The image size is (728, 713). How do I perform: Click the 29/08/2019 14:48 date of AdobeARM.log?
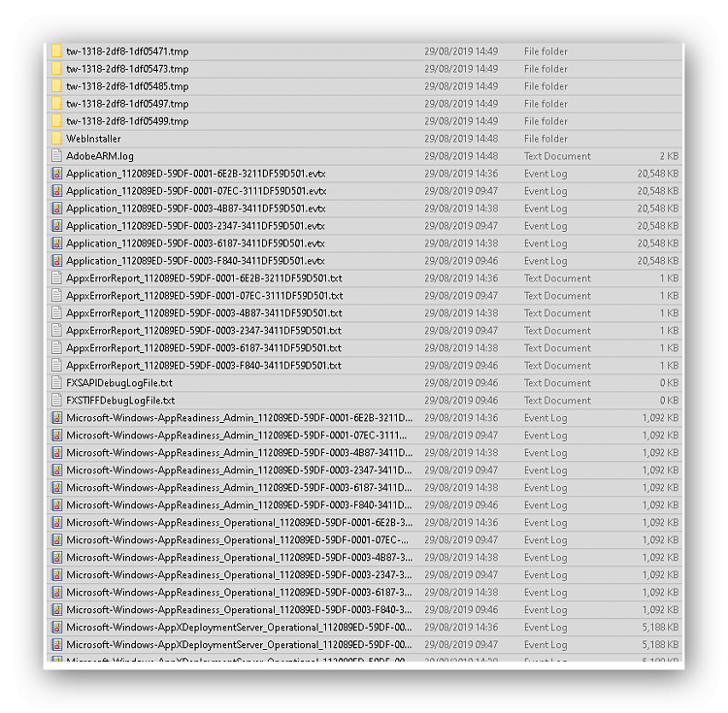pyautogui.click(x=461, y=156)
